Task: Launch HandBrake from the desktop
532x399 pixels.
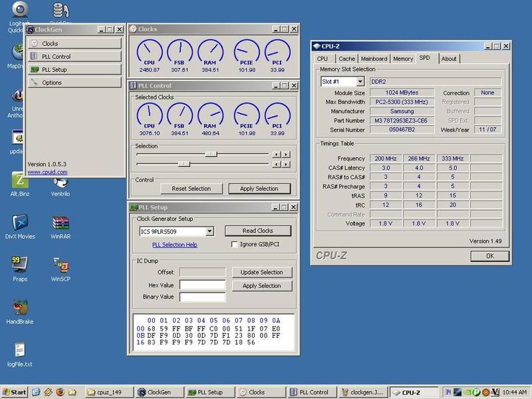Action: coord(20,312)
